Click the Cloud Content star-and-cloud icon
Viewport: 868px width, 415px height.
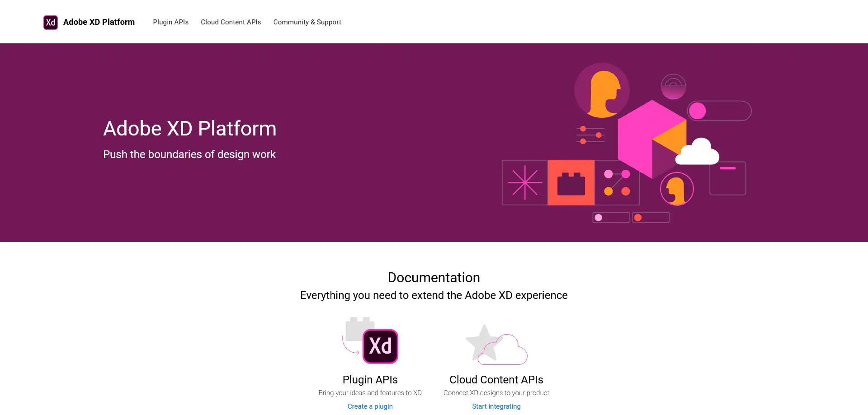(496, 345)
